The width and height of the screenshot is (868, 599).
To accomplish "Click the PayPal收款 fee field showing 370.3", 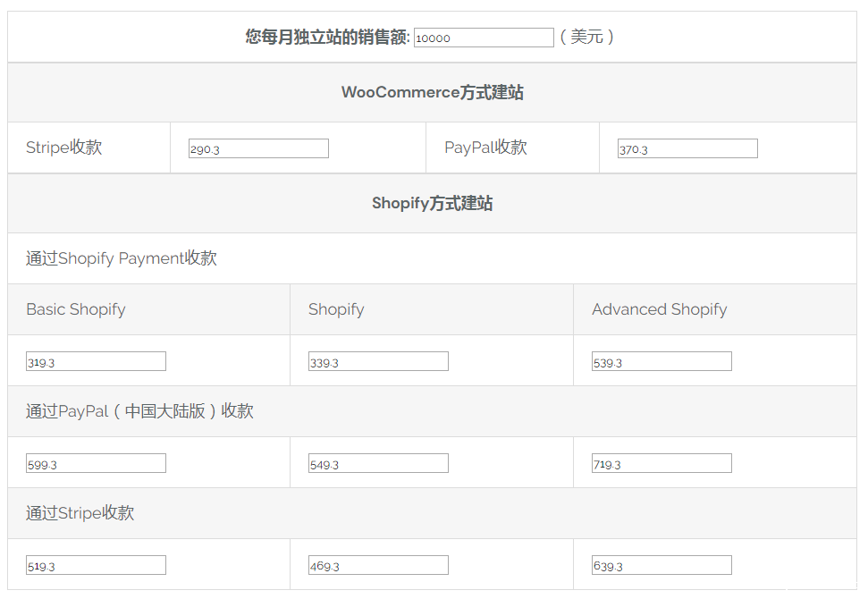I will 687,148.
